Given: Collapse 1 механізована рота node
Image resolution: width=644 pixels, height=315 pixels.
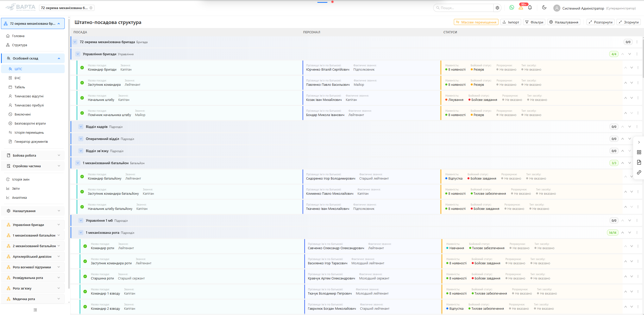Looking at the screenshot, I should coord(81,233).
